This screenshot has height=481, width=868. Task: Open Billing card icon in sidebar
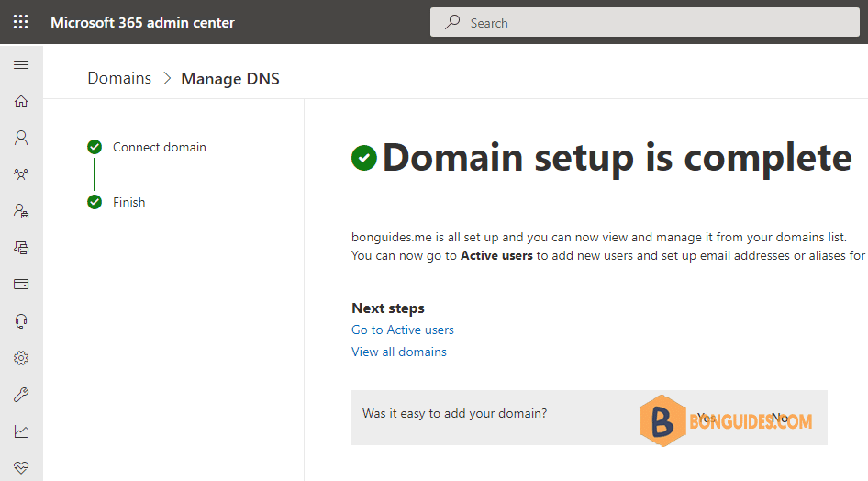pos(21,285)
